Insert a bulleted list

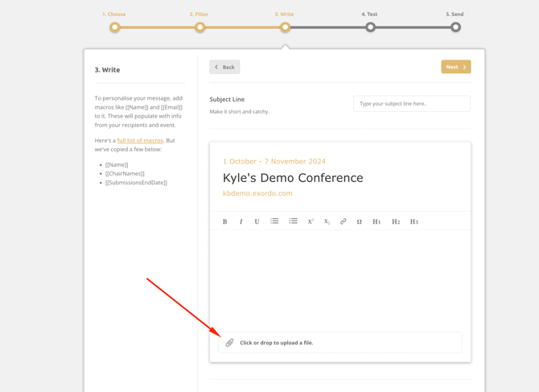click(x=274, y=221)
